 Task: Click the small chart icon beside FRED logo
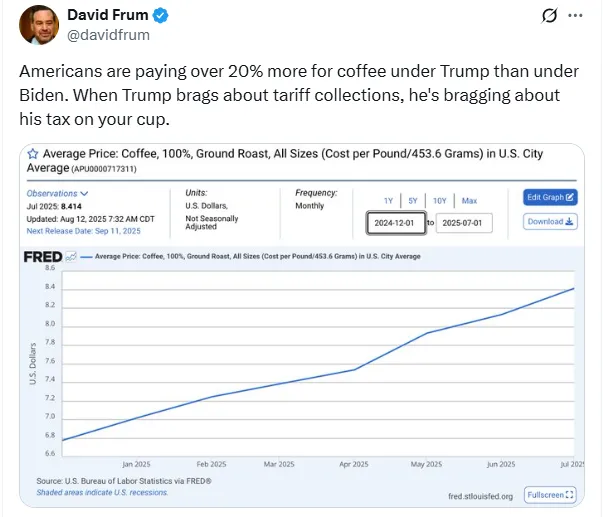tap(71, 257)
